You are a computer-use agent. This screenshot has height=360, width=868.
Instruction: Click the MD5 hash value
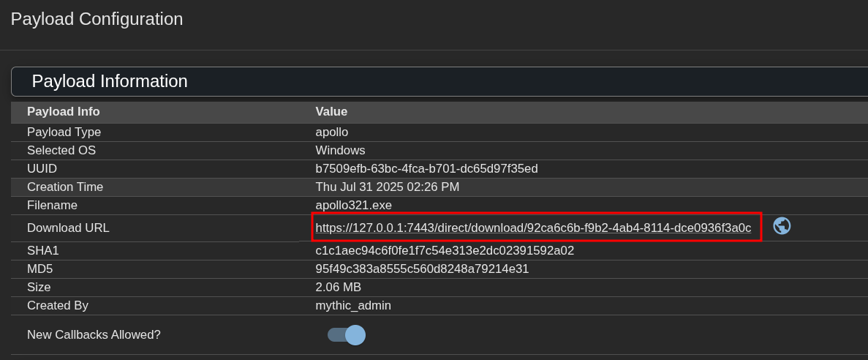tap(422, 269)
